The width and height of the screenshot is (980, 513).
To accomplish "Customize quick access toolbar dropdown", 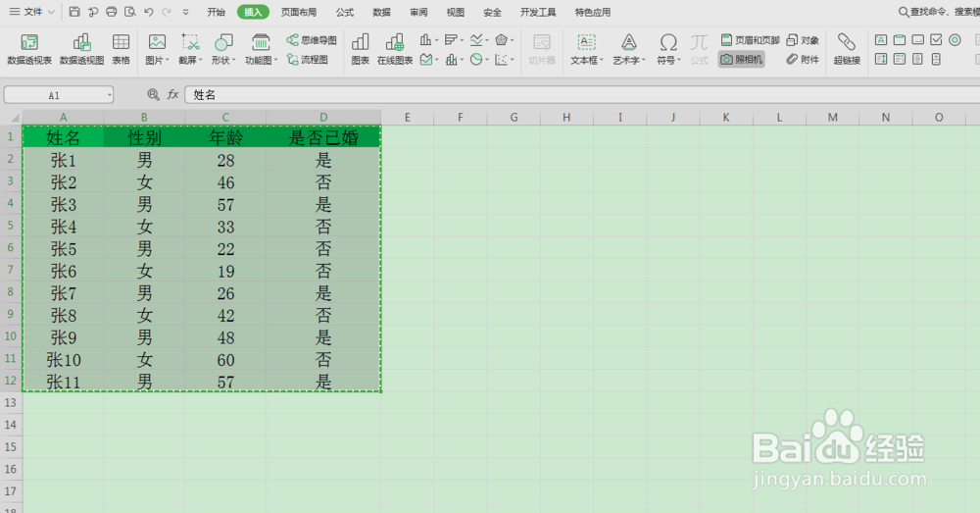I will [x=185, y=12].
